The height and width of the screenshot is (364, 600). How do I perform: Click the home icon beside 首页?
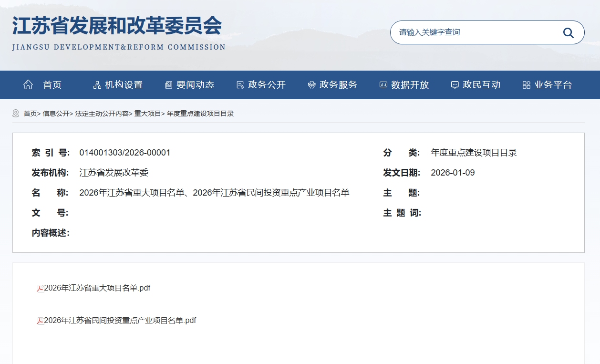[28, 85]
